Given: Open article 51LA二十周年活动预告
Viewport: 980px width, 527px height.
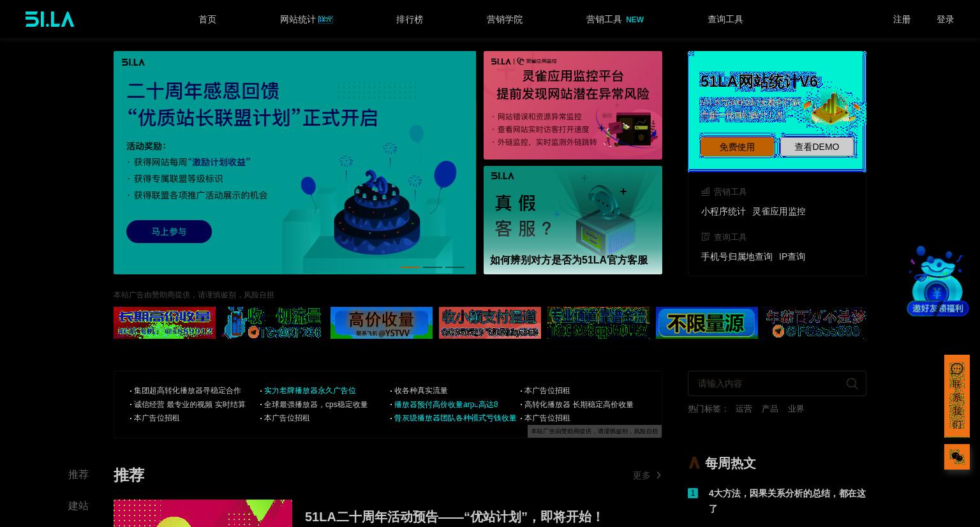Looking at the screenshot, I should (x=454, y=517).
